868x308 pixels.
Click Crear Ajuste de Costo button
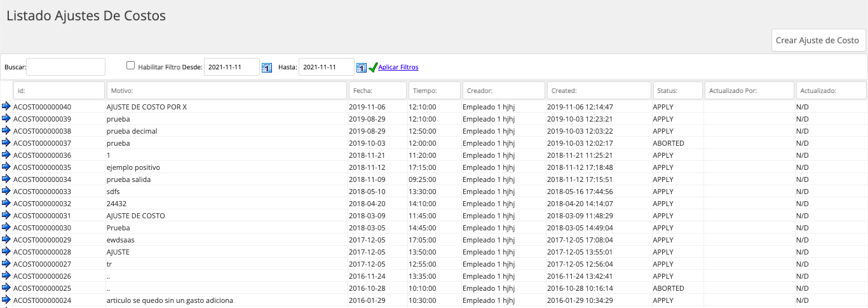(817, 40)
